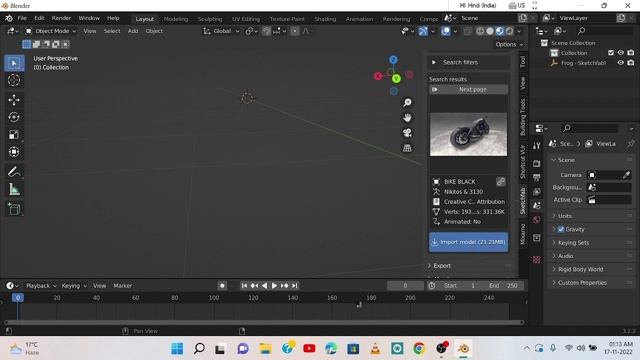
Task: Expand the Search filters panel
Action: tap(469, 62)
